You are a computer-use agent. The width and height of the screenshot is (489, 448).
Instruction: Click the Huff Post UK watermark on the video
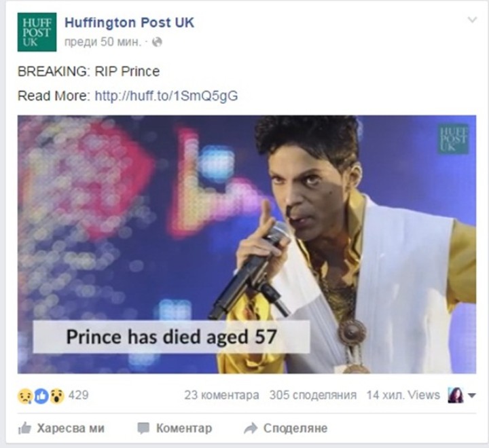click(453, 139)
